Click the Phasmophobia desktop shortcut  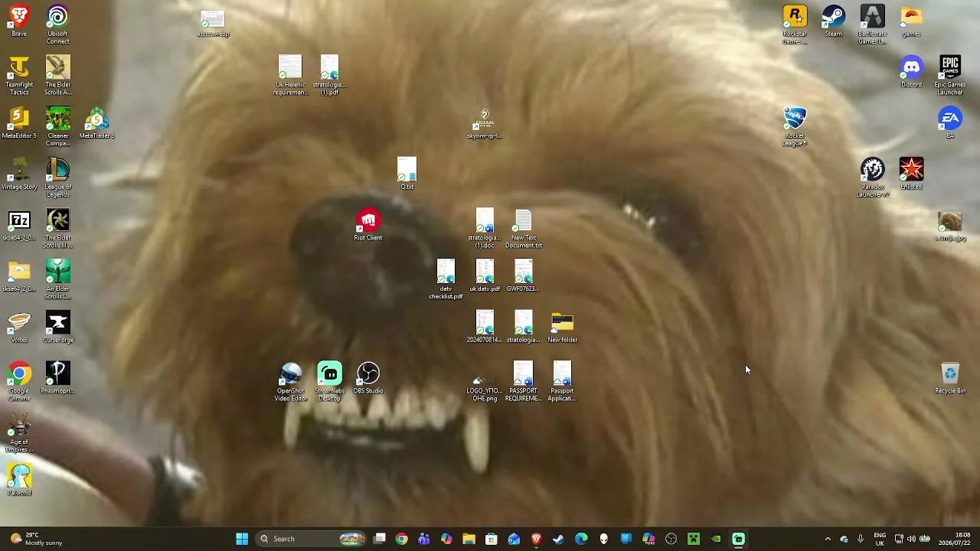[58, 379]
